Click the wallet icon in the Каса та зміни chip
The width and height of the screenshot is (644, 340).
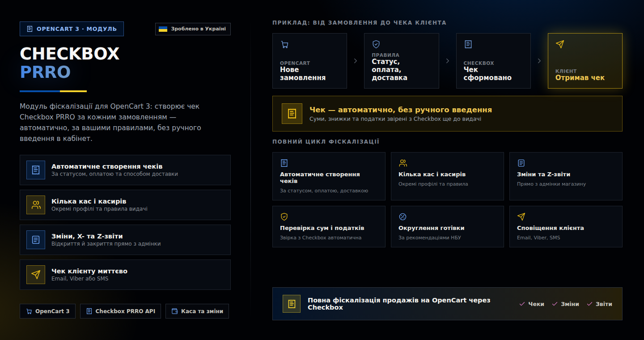click(x=175, y=311)
